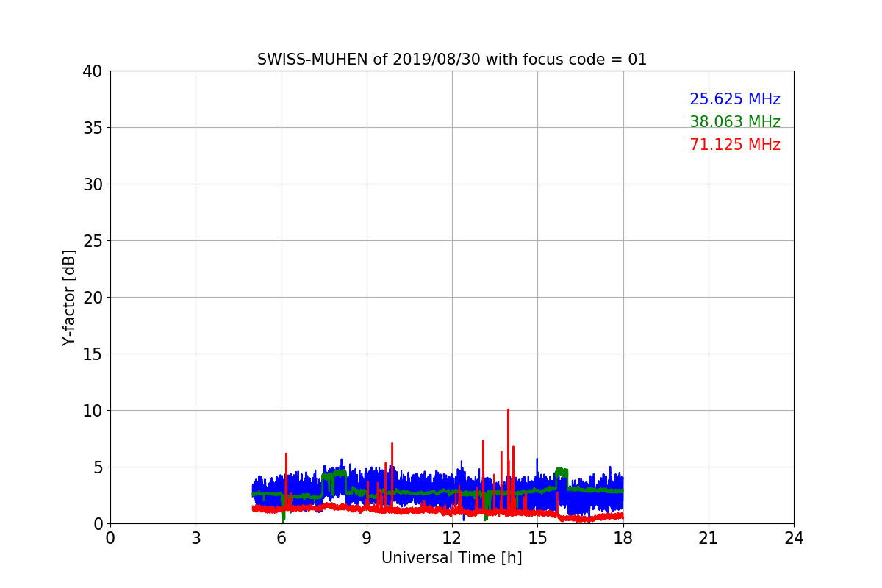Image resolution: width=882 pixels, height=588 pixels.
Task: Select the 25.625 MHz legend label
Action: [735, 99]
